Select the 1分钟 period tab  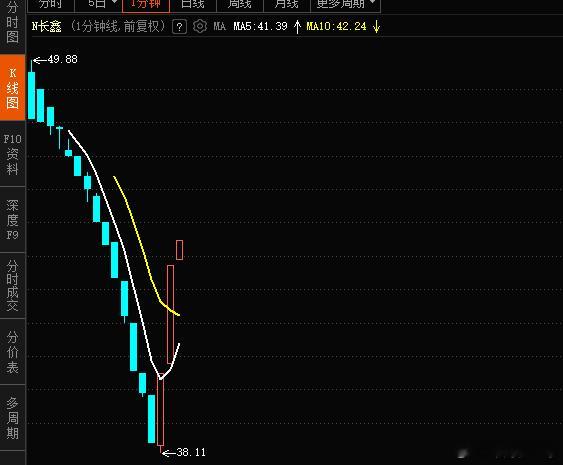click(146, 5)
